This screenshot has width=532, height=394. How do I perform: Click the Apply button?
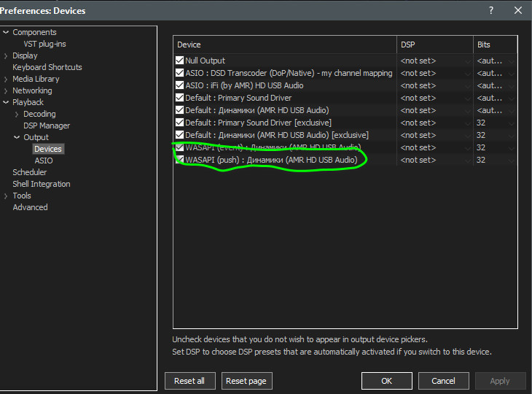point(500,381)
